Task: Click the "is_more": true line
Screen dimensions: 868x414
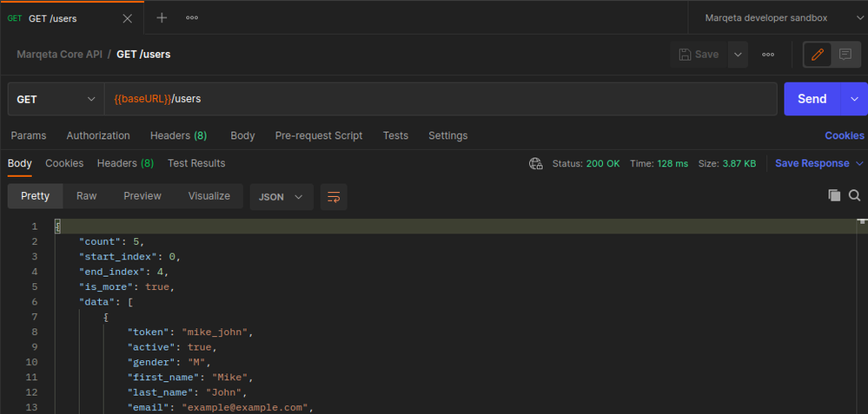Action: click(x=127, y=287)
